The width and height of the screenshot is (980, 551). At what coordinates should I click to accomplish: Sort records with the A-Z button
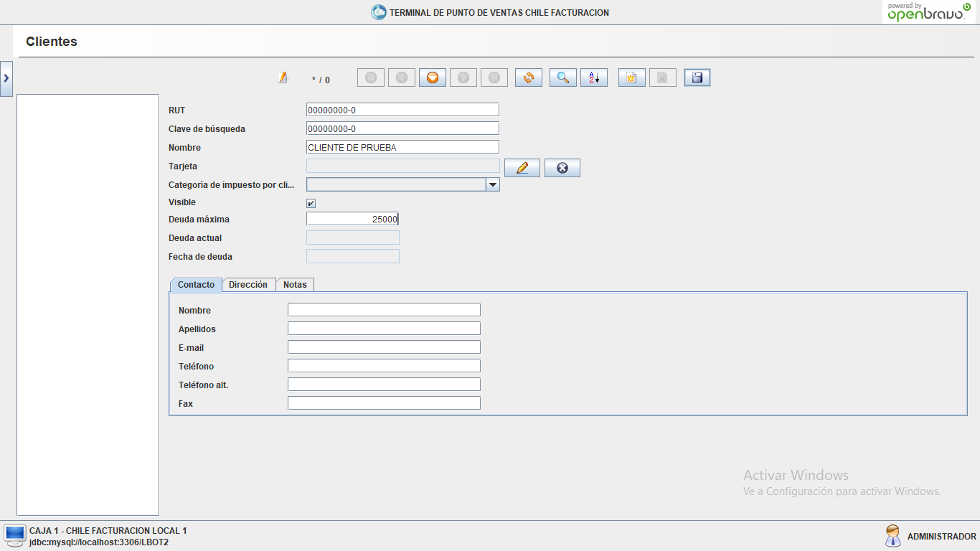point(594,77)
